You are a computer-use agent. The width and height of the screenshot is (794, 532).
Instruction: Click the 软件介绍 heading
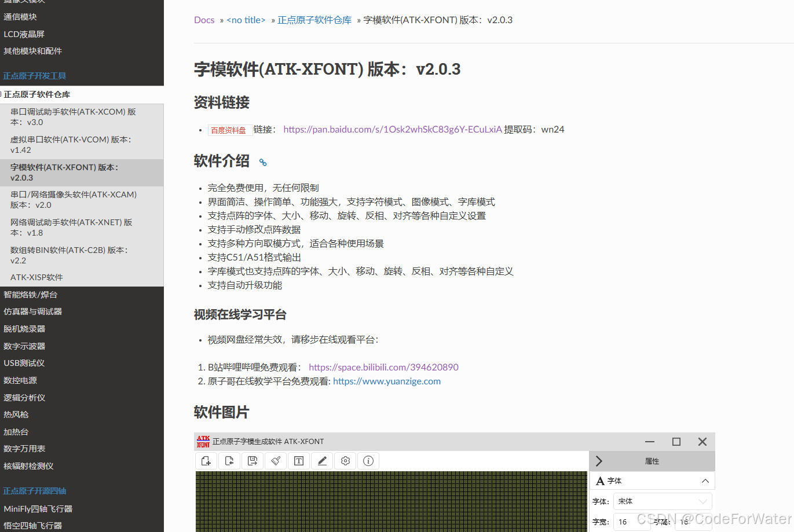tap(222, 162)
